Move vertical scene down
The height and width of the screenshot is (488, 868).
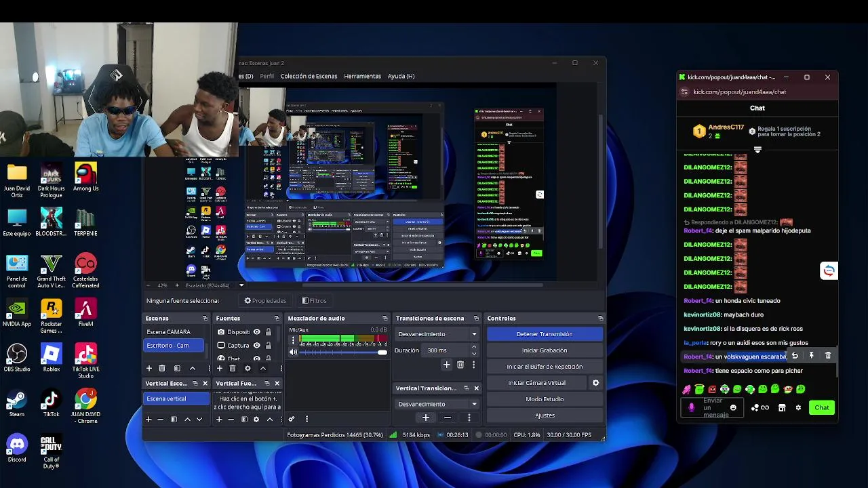point(199,420)
